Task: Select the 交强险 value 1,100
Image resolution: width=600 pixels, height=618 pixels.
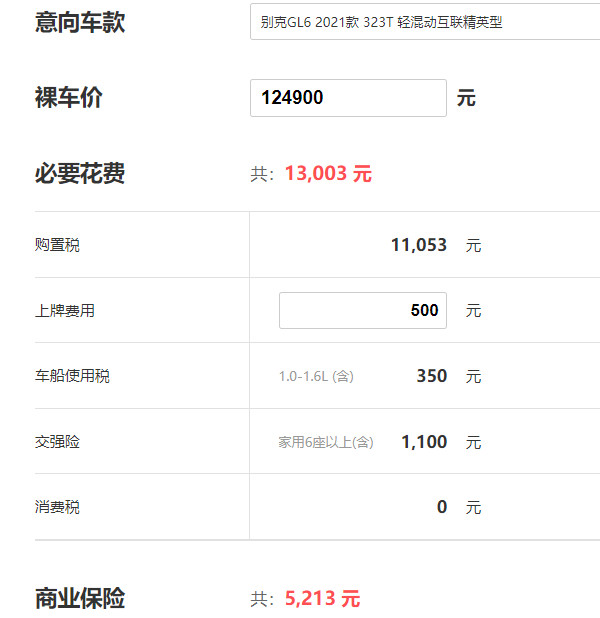Action: coord(424,441)
